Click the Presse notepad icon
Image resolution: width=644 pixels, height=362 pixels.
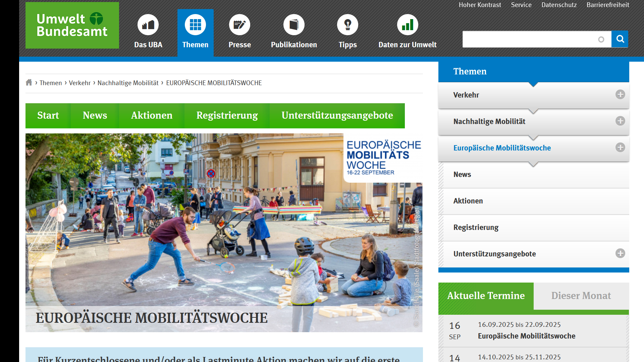(x=239, y=25)
